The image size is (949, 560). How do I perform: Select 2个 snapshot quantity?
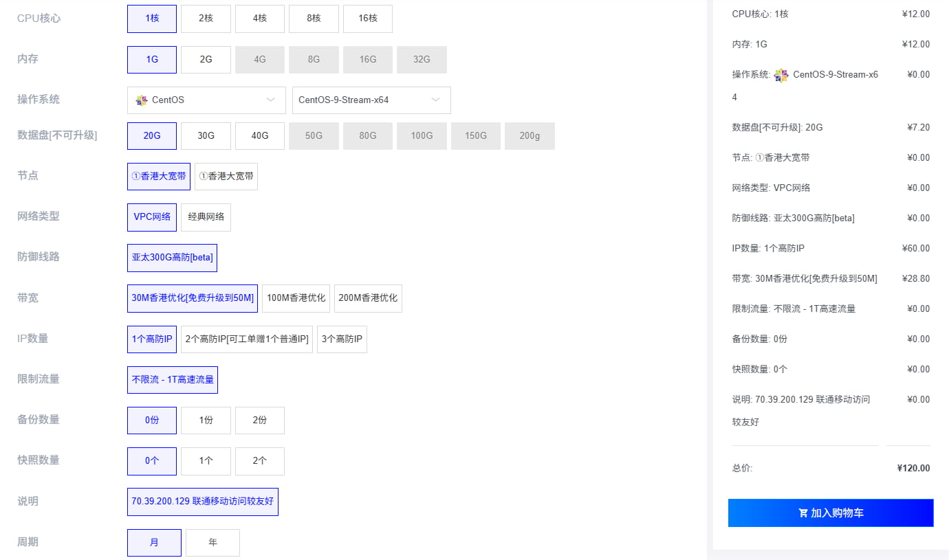click(260, 461)
